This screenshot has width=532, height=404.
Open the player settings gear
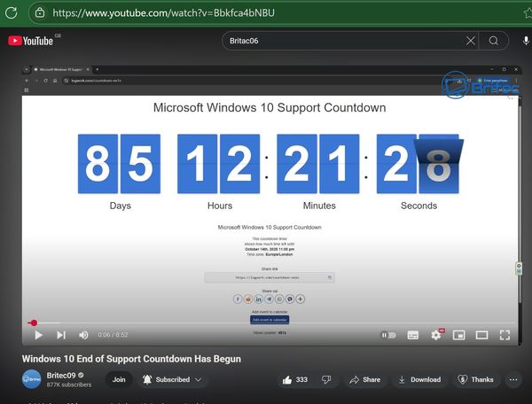click(x=436, y=335)
